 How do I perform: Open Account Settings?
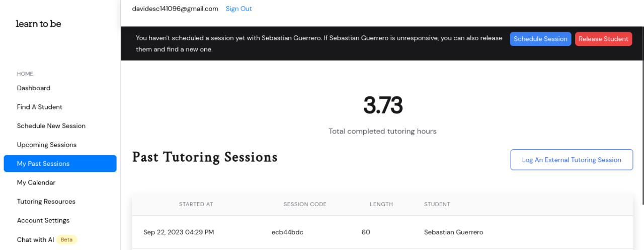(x=43, y=220)
